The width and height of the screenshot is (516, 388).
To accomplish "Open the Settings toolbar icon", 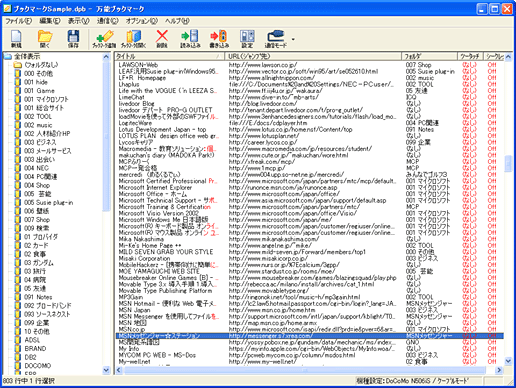I will point(247,38).
